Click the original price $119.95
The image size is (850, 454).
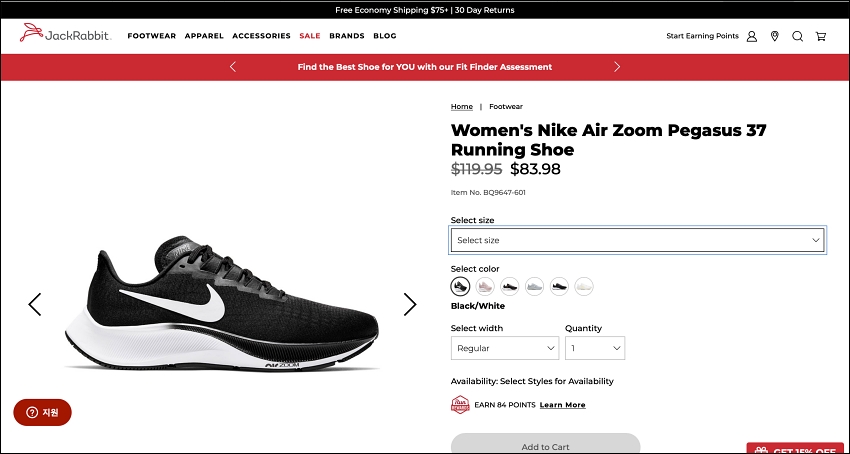(476, 169)
